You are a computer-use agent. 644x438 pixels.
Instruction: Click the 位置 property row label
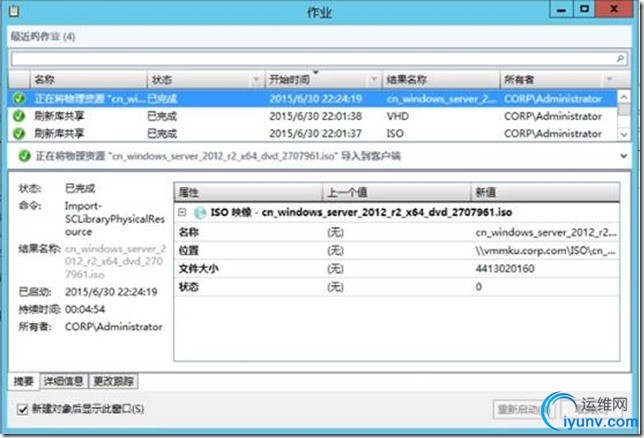pyautogui.click(x=189, y=251)
